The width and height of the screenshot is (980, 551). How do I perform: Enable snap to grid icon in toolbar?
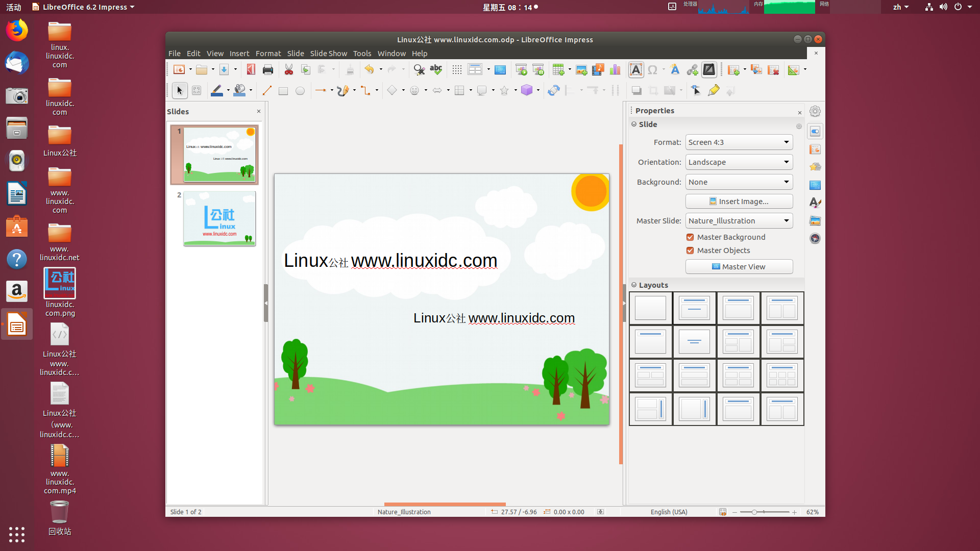pos(456,69)
